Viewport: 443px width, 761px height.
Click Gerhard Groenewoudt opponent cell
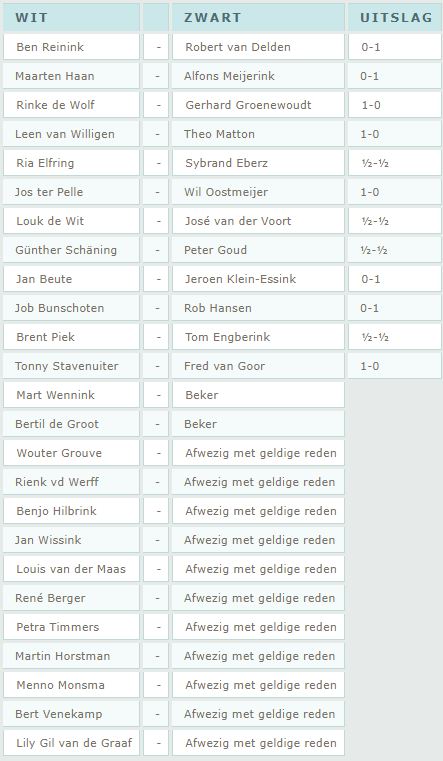[258, 105]
